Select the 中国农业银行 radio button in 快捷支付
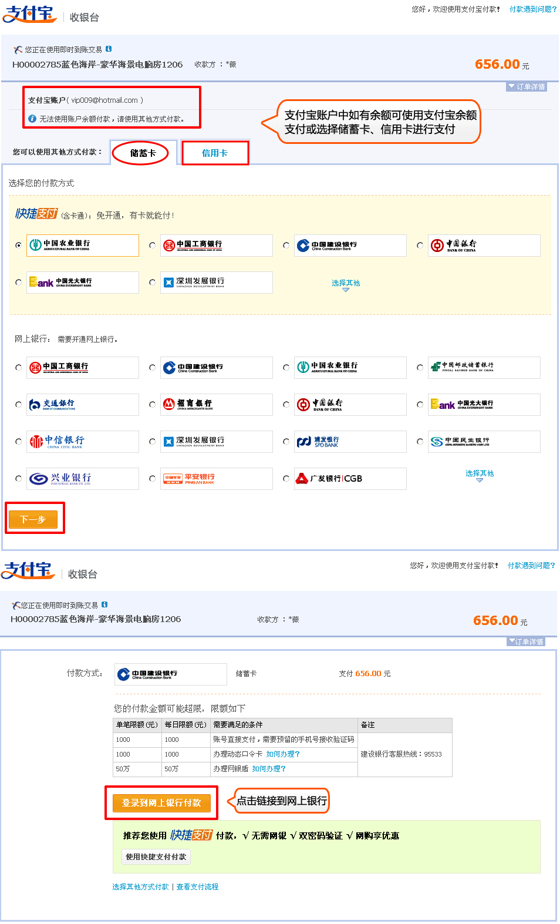560x924 pixels. point(19,246)
